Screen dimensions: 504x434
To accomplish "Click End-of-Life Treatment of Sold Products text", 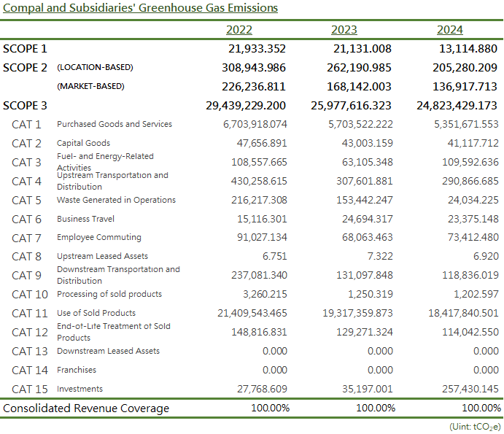I will coord(114,332).
